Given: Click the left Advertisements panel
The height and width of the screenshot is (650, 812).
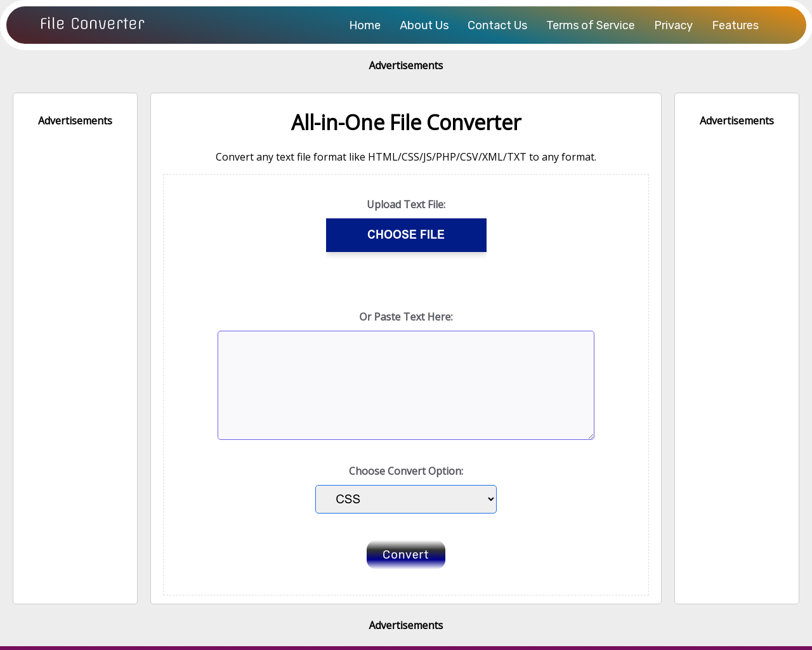Looking at the screenshot, I should pyautogui.click(x=75, y=348).
